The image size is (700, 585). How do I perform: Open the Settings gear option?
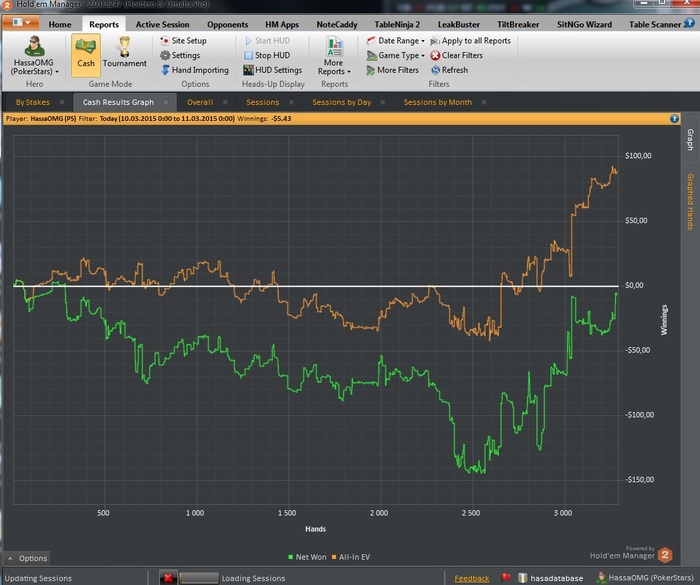pos(180,55)
